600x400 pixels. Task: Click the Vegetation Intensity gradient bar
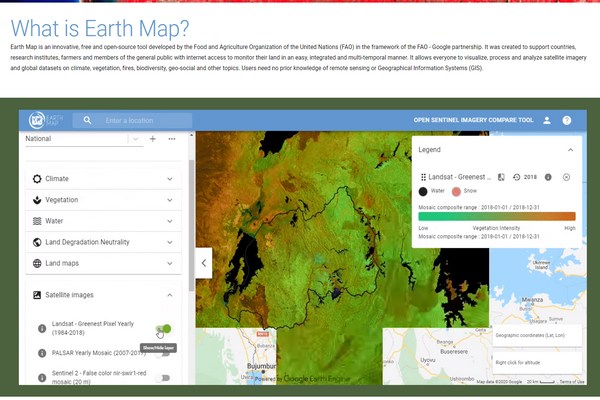tap(497, 216)
